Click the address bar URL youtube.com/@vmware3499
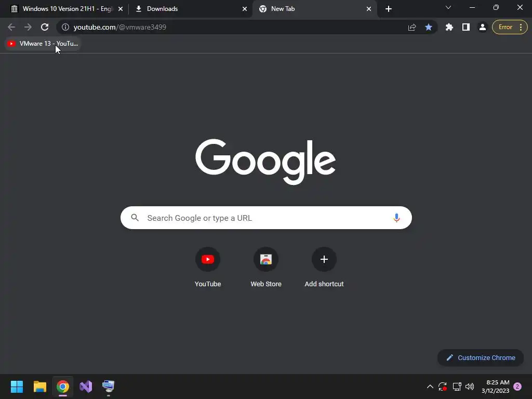Screen dimensions: 532x399 [120, 27]
